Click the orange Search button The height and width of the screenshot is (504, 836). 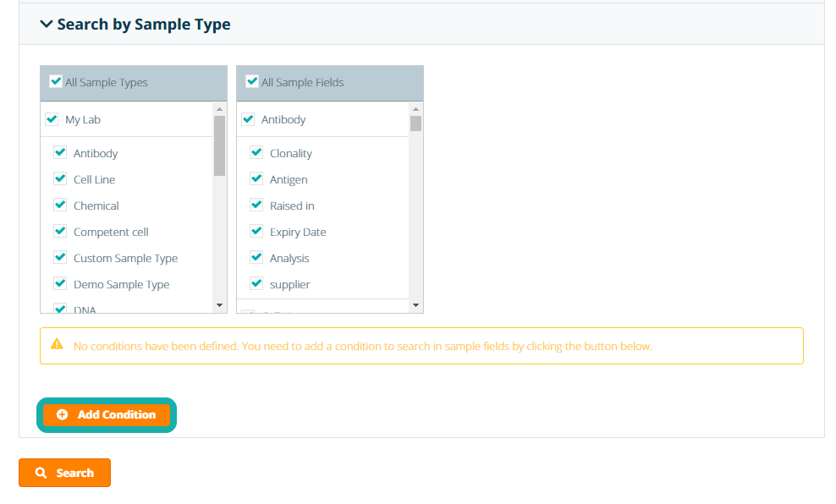[x=65, y=473]
